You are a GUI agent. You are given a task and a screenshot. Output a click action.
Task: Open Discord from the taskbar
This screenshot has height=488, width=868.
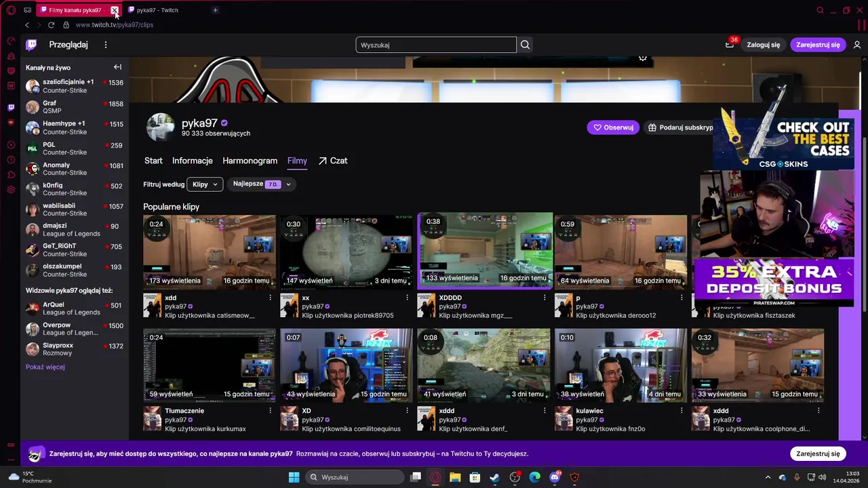(555, 477)
